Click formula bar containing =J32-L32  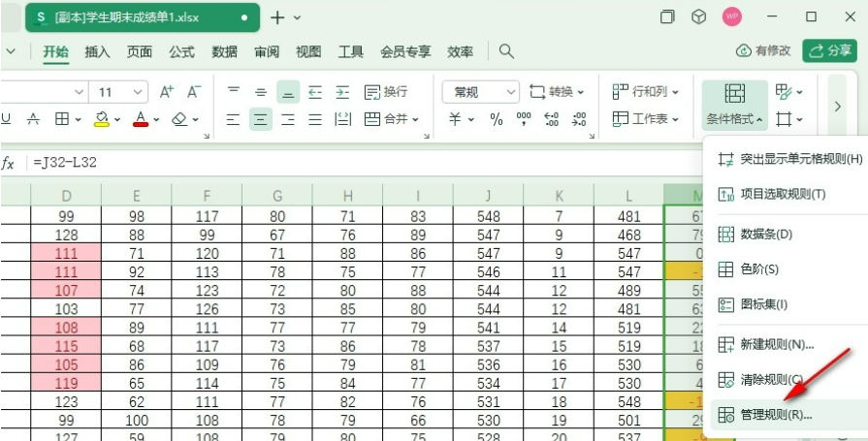pyautogui.click(x=366, y=163)
